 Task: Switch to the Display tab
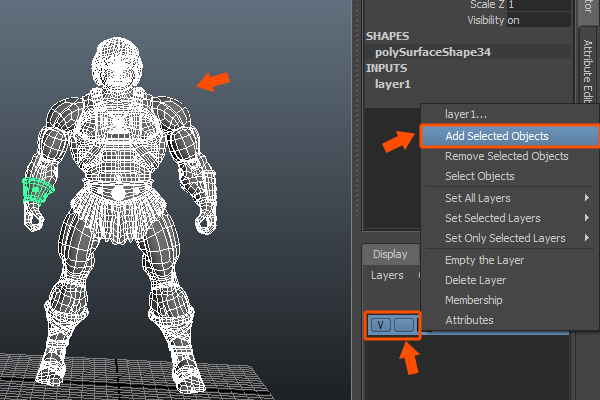pos(390,254)
